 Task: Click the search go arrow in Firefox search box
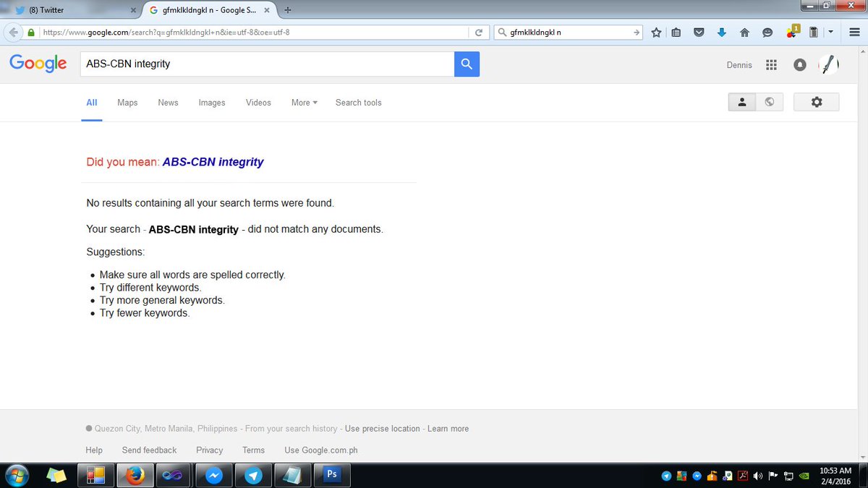click(636, 33)
